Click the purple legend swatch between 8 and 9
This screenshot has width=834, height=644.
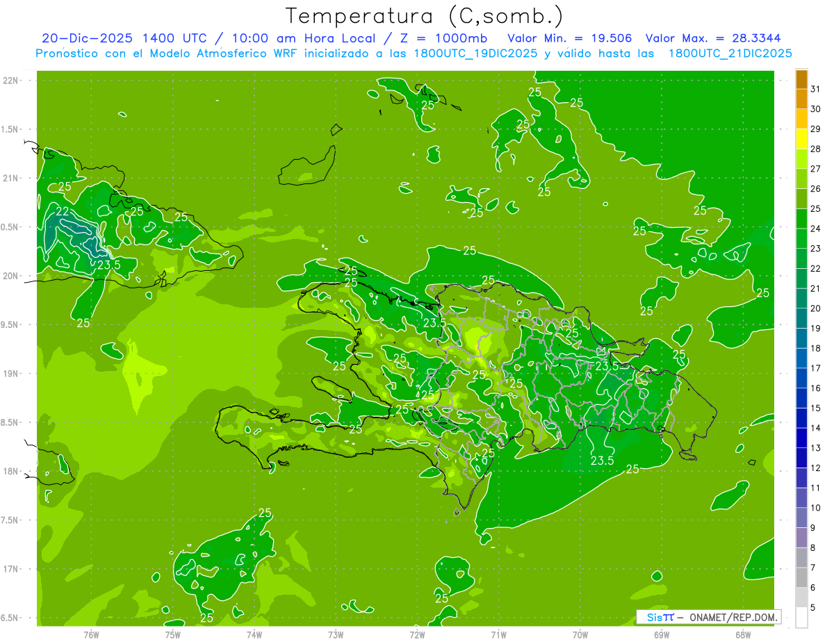(x=801, y=538)
